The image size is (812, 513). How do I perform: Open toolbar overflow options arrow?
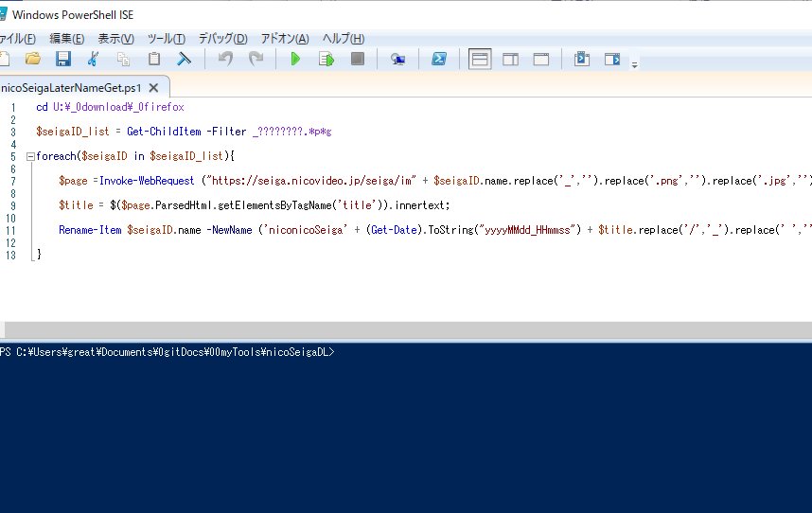coord(634,64)
